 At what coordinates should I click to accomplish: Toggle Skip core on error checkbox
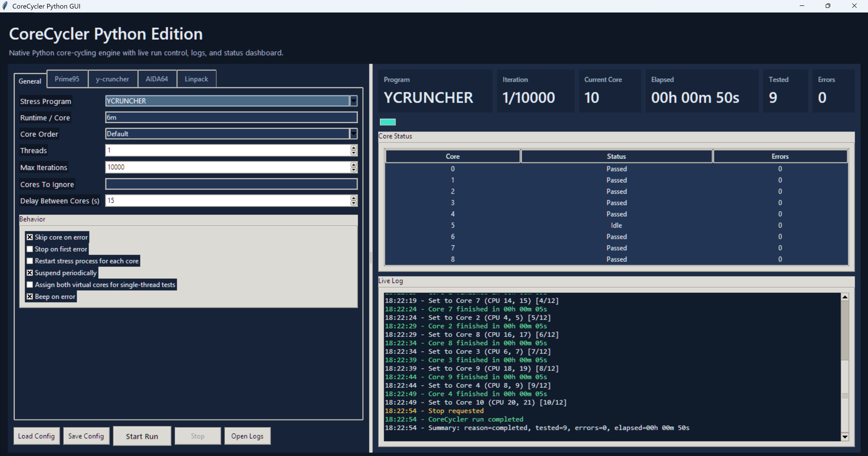30,237
